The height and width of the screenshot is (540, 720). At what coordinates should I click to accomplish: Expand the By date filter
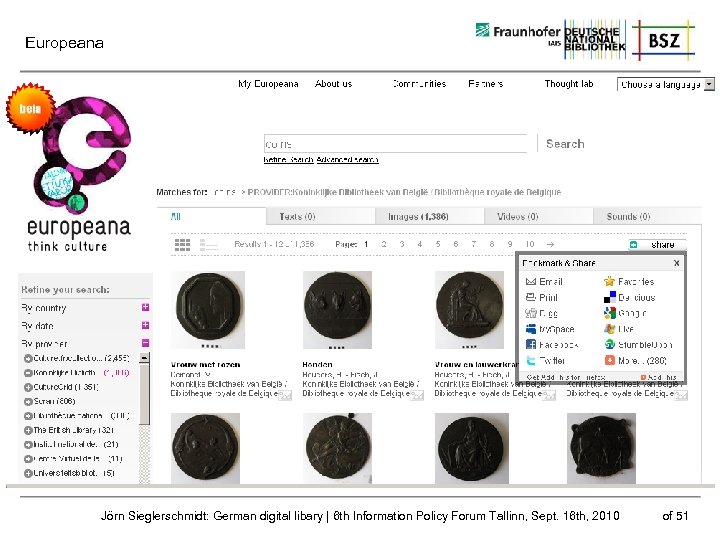[x=145, y=325]
